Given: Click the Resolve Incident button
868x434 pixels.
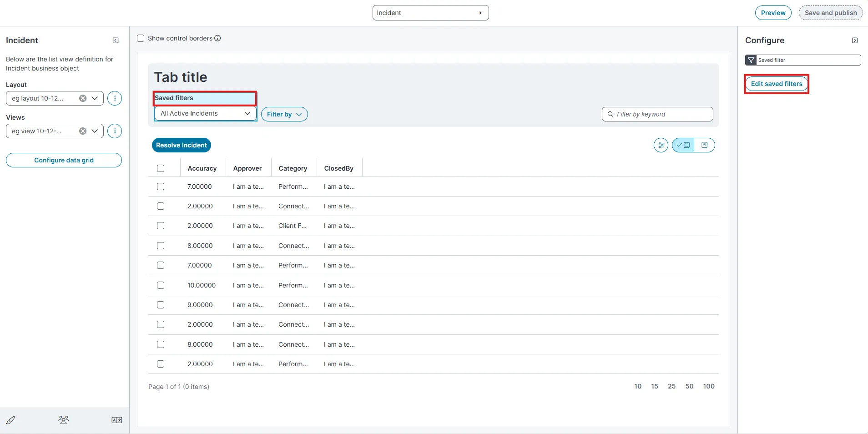Looking at the screenshot, I should click(x=181, y=145).
